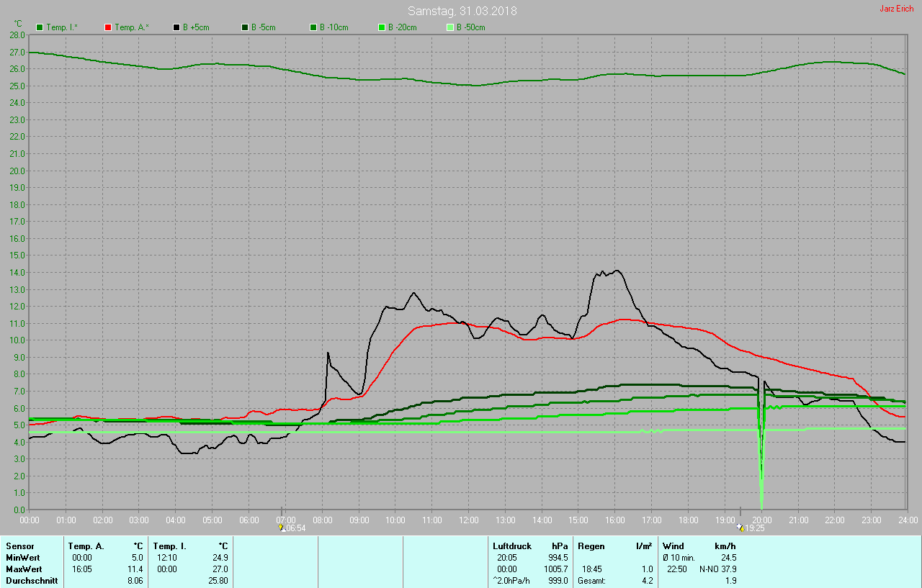
Task: Click the black B +5cm legend swatch
Action: point(176,27)
